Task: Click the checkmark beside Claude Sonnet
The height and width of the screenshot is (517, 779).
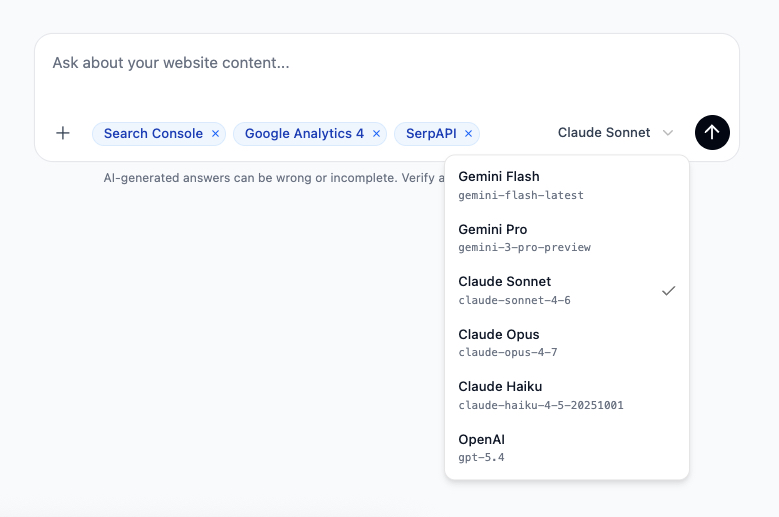Action: pos(668,291)
